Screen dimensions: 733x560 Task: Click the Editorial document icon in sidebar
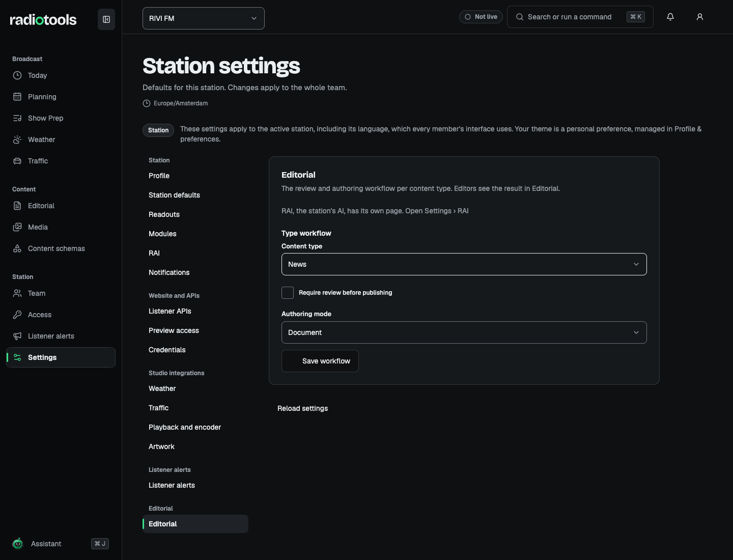pos(17,206)
